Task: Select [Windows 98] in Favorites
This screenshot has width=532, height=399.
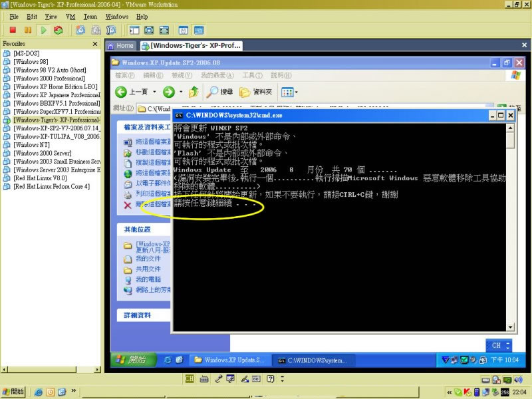Action: pos(31,62)
